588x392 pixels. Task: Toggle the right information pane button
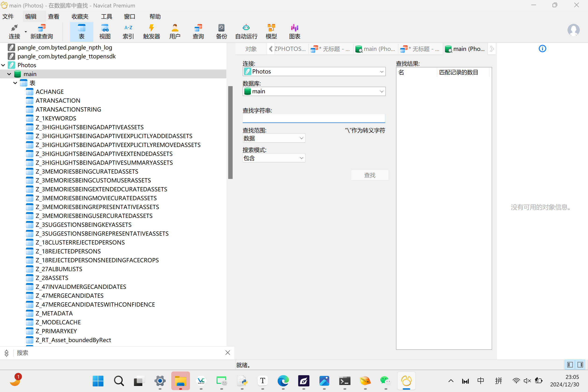(x=580, y=365)
